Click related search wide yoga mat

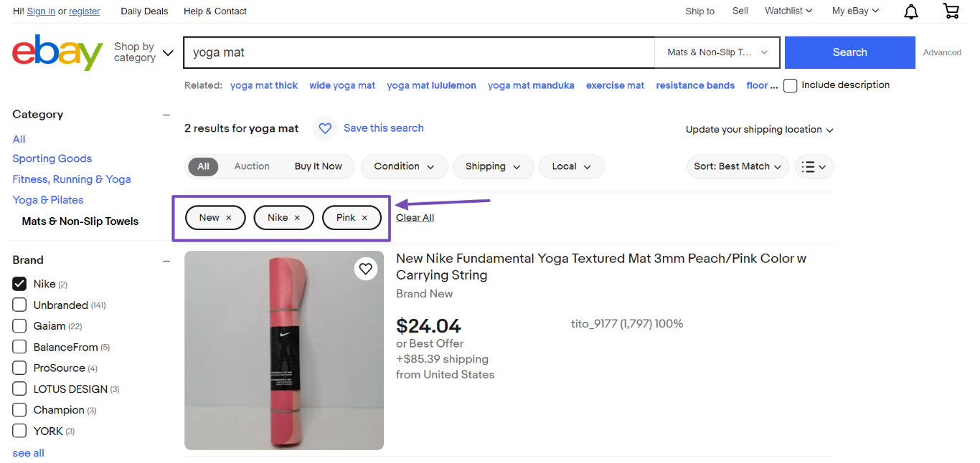click(x=342, y=85)
